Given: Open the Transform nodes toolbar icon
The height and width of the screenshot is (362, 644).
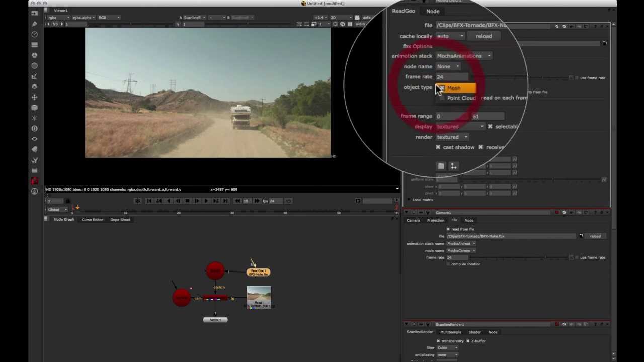Looking at the screenshot, I should [x=34, y=97].
